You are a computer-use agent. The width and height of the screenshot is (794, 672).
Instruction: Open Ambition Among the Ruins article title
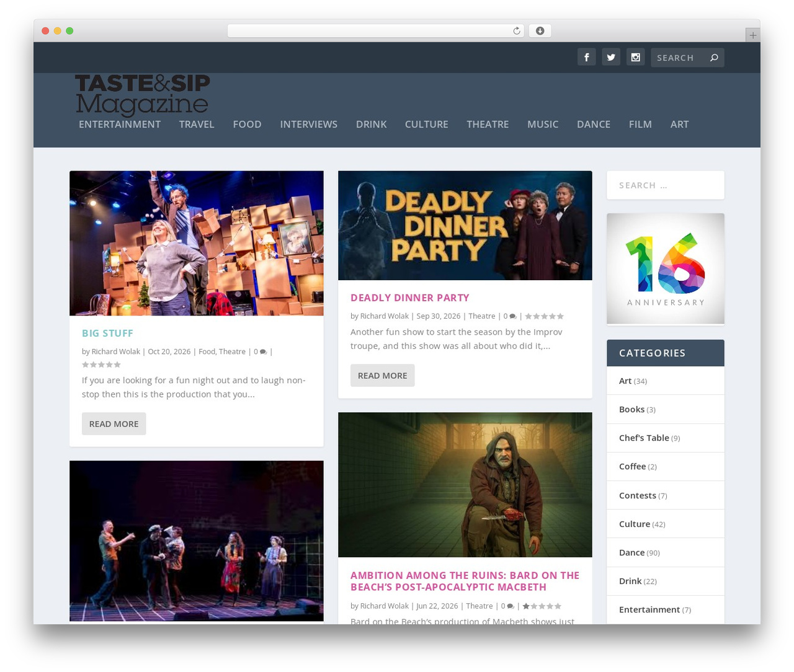pyautogui.click(x=465, y=581)
